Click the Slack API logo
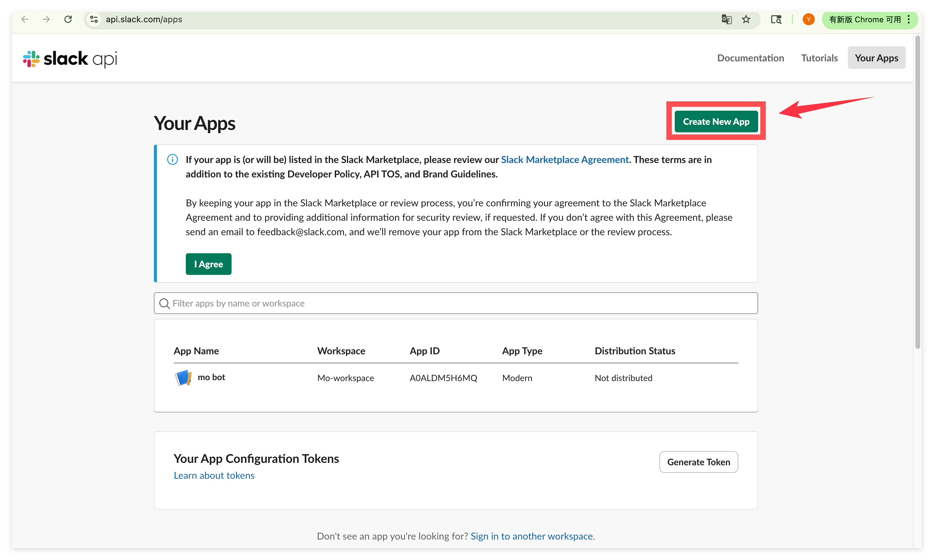 tap(70, 59)
